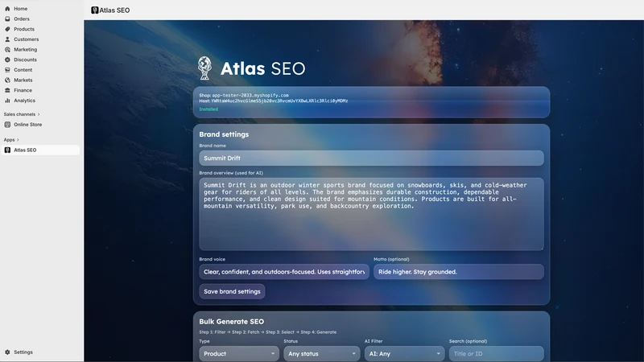Image resolution: width=644 pixels, height=362 pixels.
Task: Open Markets in the sidebar
Action: click(23, 80)
